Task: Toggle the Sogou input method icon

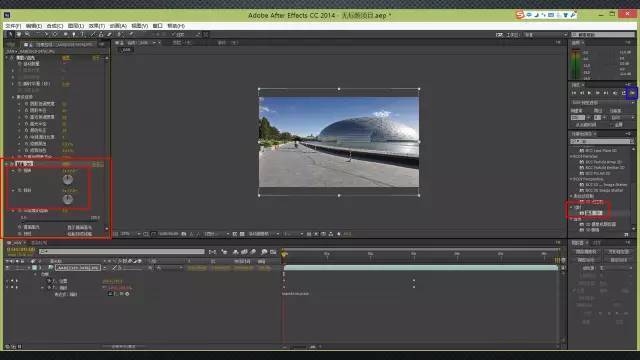Action: (520, 15)
